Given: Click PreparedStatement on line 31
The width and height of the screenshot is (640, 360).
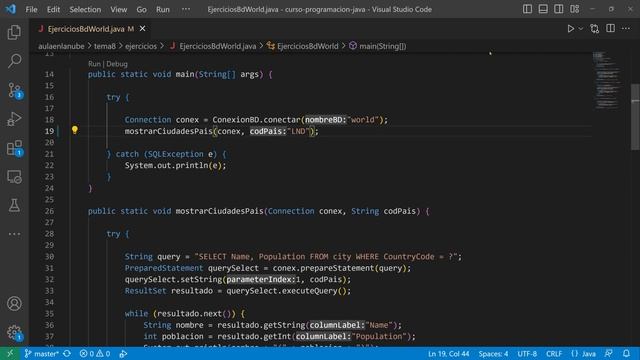Looking at the screenshot, I should 164,268.
